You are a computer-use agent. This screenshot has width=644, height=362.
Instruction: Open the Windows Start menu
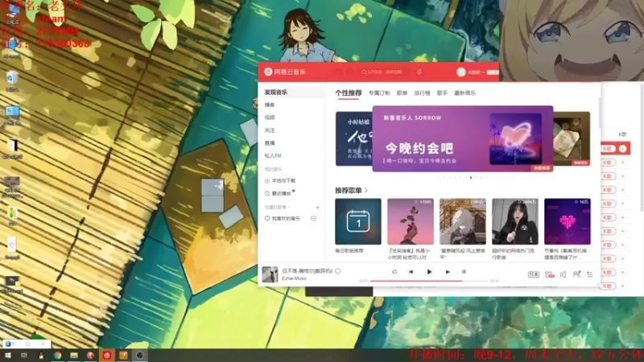pyautogui.click(x=8, y=356)
